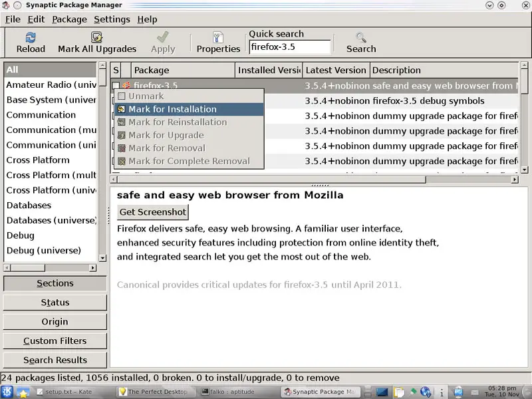Open package Properties from the toolbar

click(x=218, y=43)
